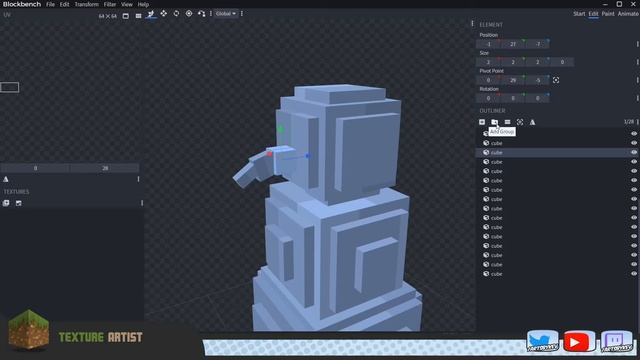Center the pivot with the Pivot Point icon
640x360 pixels.
pyautogui.click(x=556, y=80)
